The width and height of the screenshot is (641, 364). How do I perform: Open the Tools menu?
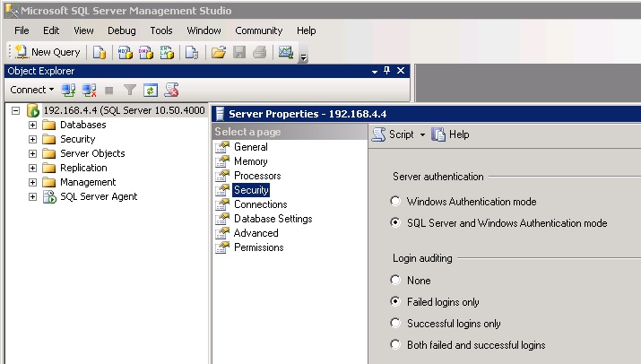(161, 30)
